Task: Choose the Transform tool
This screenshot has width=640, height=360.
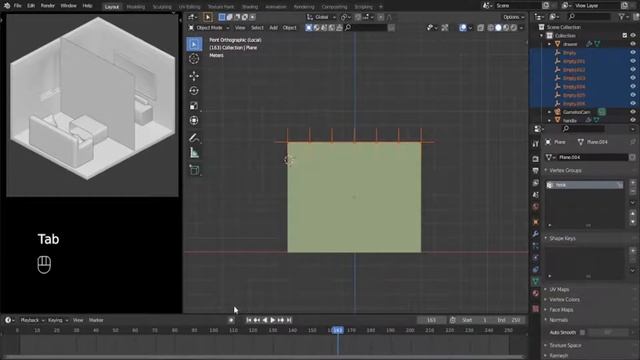Action: pos(194,120)
